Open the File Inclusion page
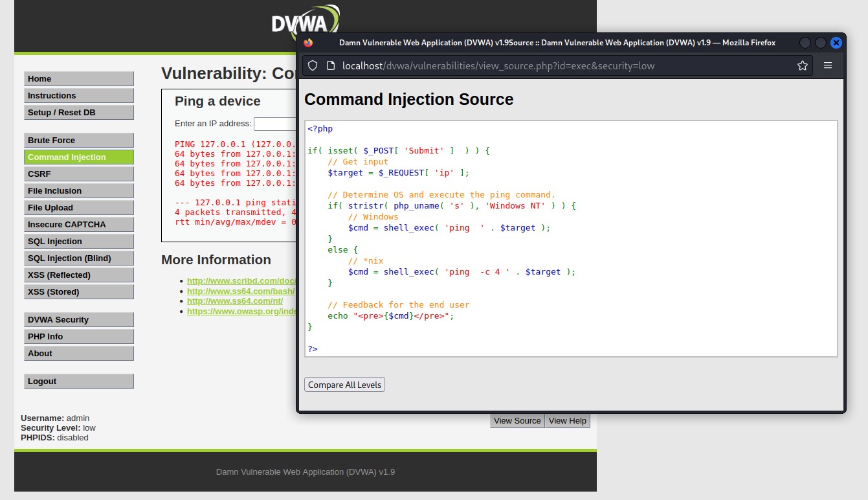This screenshot has height=500, width=868. coord(79,191)
